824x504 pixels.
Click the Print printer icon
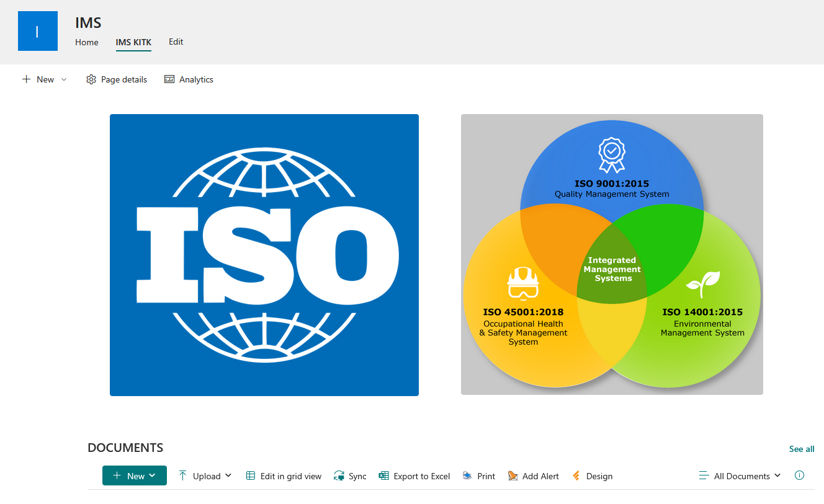click(x=467, y=476)
